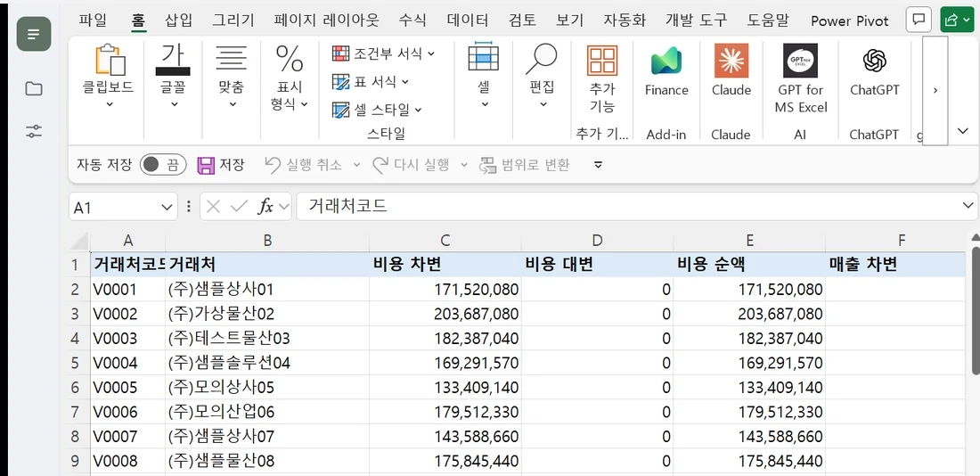Select header cell 비용 대변
Viewport: 980px width, 476px height.
pyautogui.click(x=597, y=265)
